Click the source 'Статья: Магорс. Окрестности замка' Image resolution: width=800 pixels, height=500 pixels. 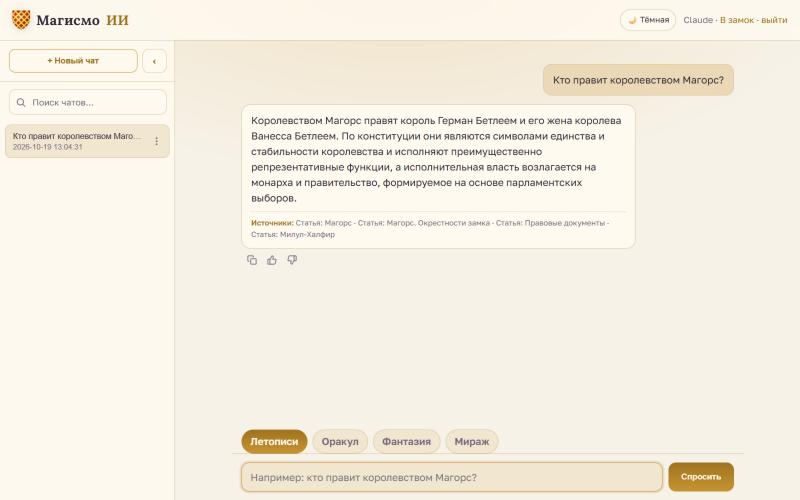tap(424, 223)
